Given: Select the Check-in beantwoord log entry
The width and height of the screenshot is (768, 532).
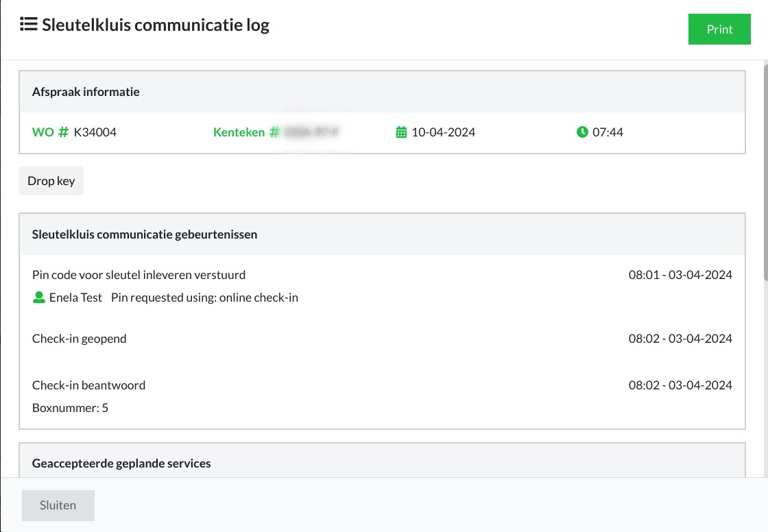Looking at the screenshot, I should pyautogui.click(x=88, y=385).
